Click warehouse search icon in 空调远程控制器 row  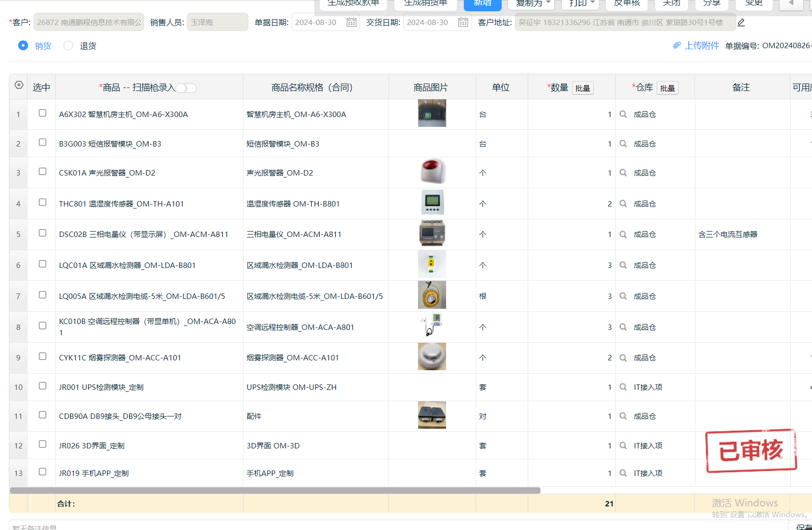(623, 327)
